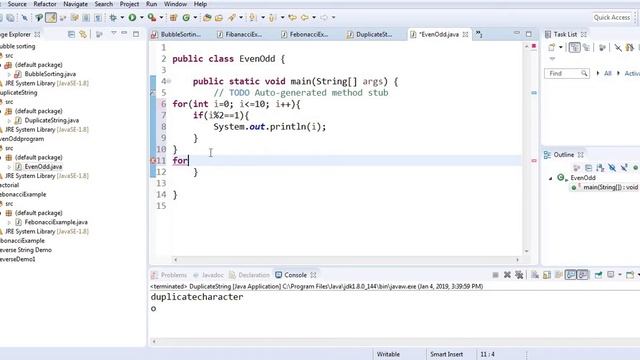The height and width of the screenshot is (360, 640).
Task: Open the Window menu
Action: click(176, 4)
